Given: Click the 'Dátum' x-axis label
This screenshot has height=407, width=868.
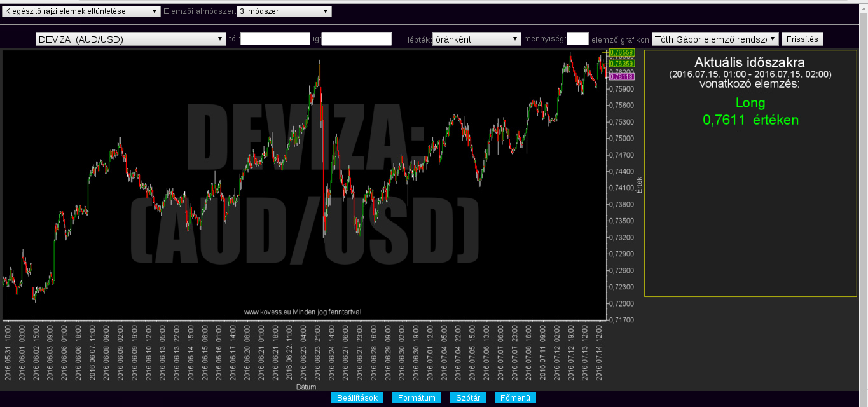Looking at the screenshot, I should coord(306,387).
